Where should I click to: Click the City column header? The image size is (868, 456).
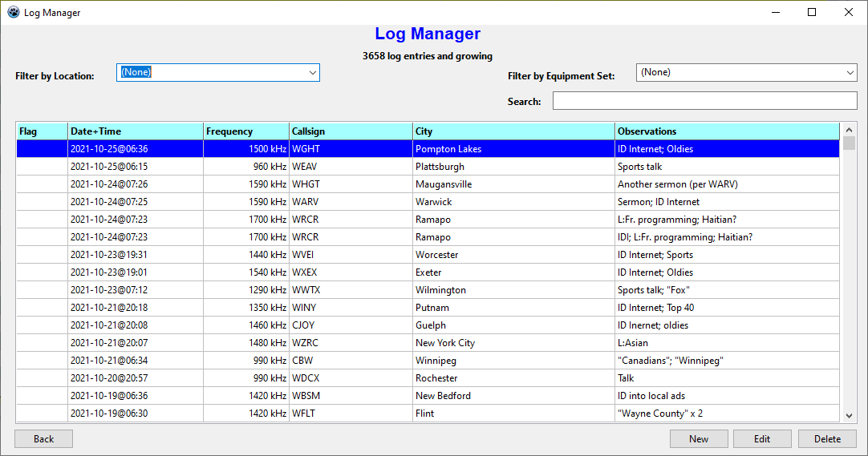513,131
